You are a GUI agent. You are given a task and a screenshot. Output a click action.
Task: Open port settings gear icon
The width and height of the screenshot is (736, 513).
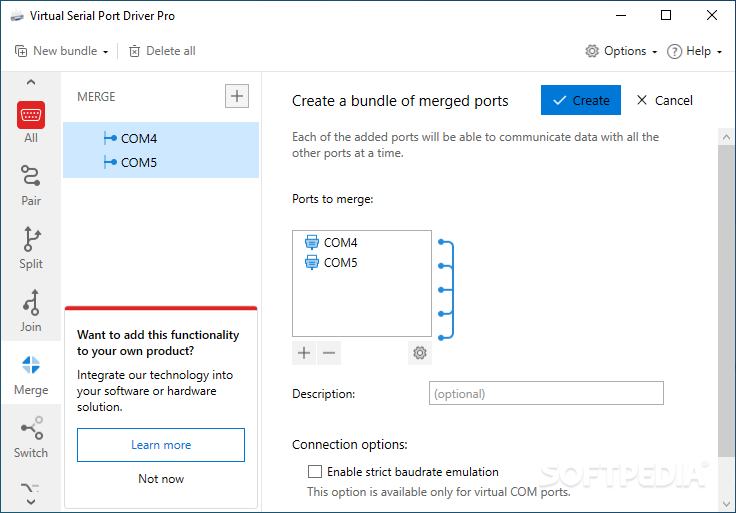[420, 353]
